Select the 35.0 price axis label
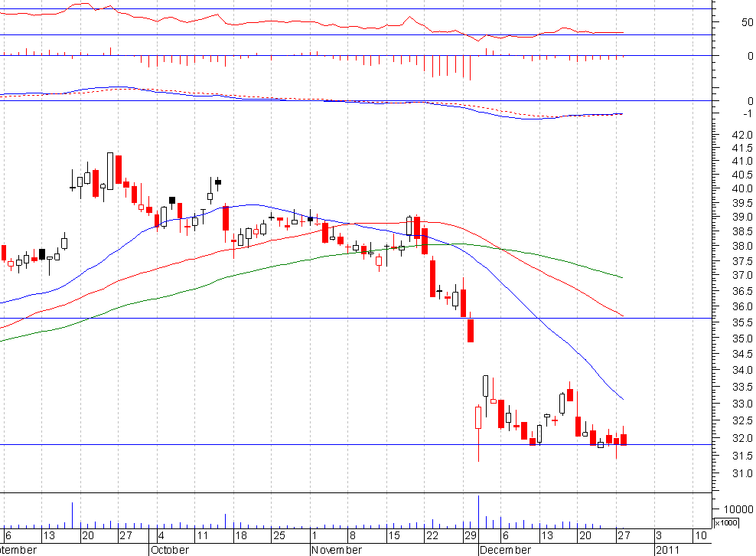The height and width of the screenshot is (556, 756). (742, 339)
